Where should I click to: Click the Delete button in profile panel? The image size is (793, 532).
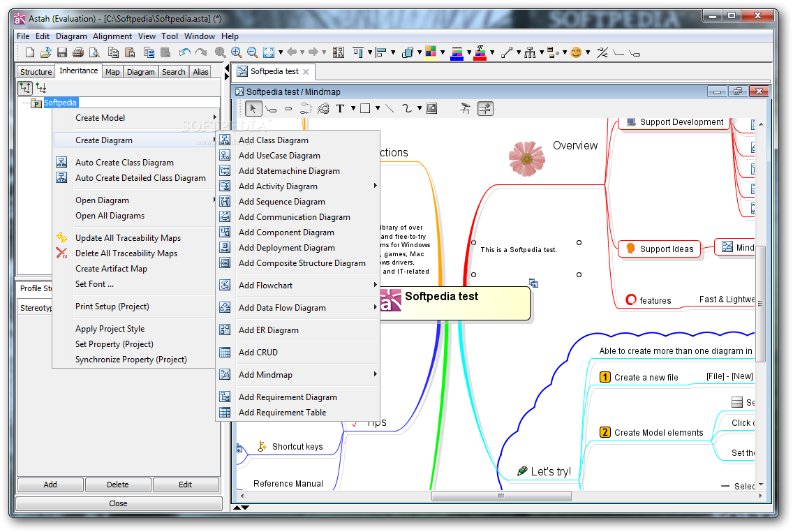click(x=118, y=485)
